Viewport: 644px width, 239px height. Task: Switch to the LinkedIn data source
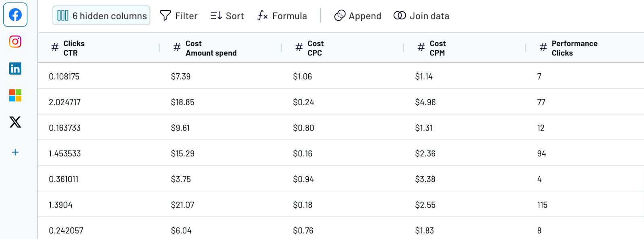pyautogui.click(x=15, y=69)
